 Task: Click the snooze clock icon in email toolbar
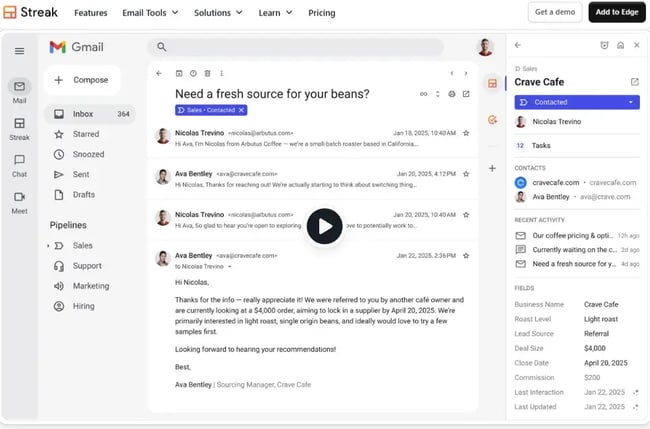click(193, 73)
